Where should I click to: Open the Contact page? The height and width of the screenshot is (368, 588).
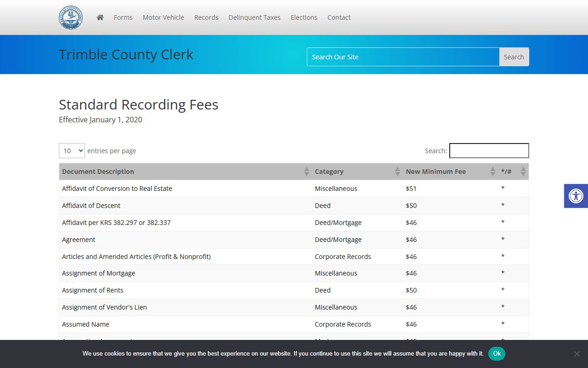coord(339,17)
